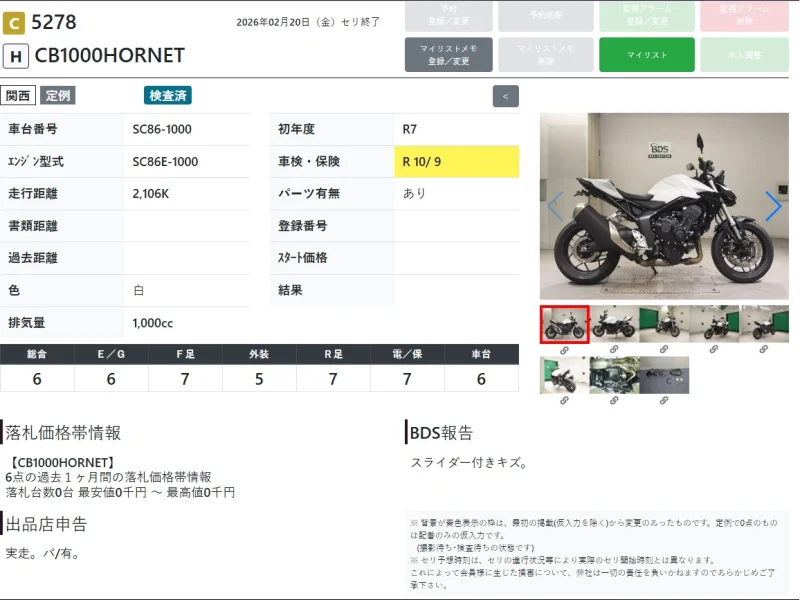Viewport: 800px width, 600px height.
Task: Click the link icon under the spare parts thumbnail
Action: pyautogui.click(x=664, y=401)
